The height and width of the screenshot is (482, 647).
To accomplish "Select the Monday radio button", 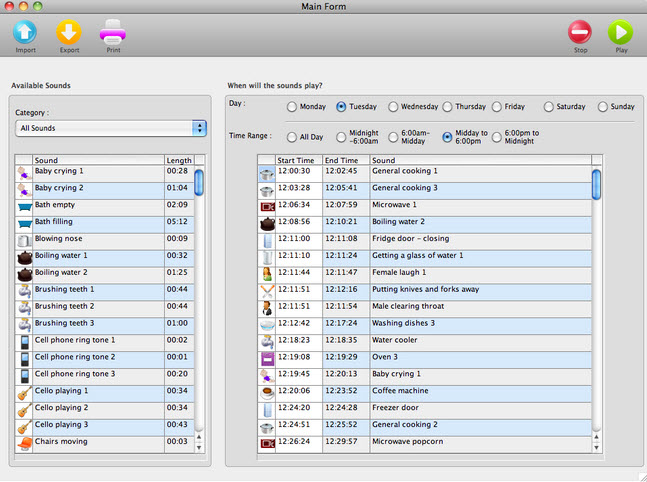I will click(x=292, y=107).
